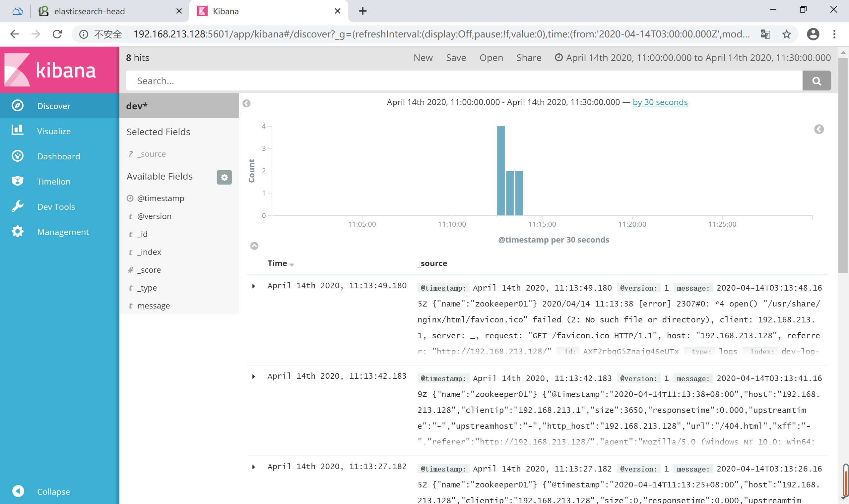This screenshot has height=504, width=849.
Task: Click the site security info icon
Action: click(x=84, y=34)
